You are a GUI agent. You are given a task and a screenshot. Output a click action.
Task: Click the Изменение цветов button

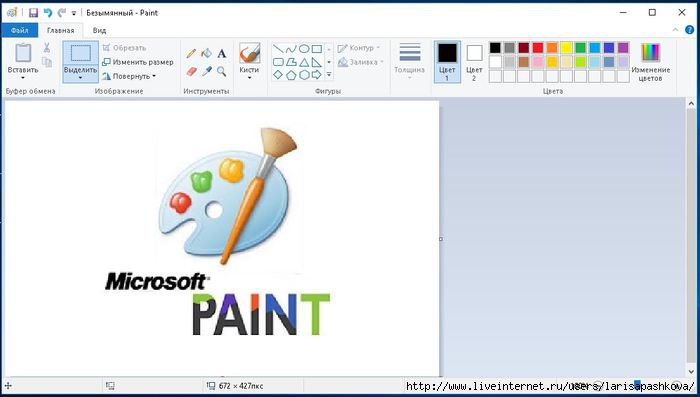coord(650,63)
